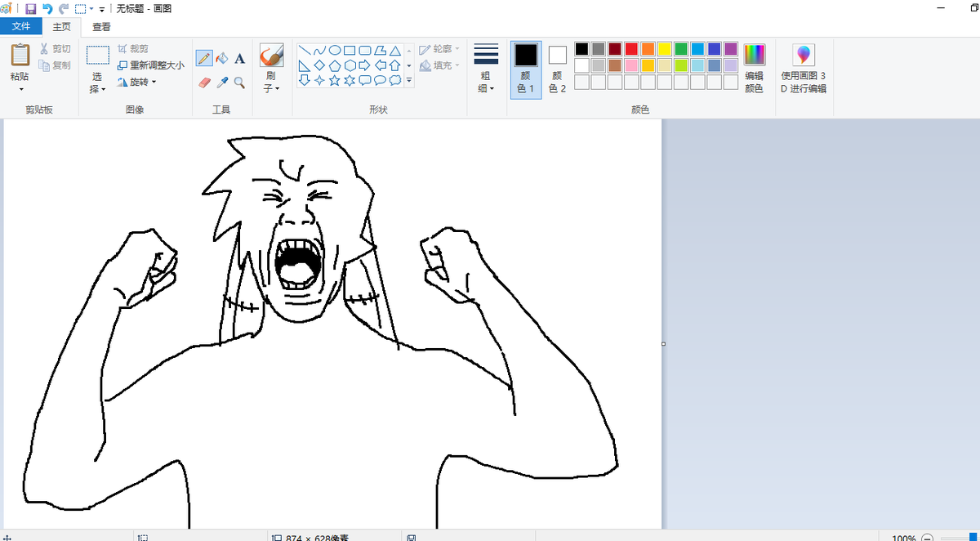Choose the Rounded rectangle shape

click(365, 51)
